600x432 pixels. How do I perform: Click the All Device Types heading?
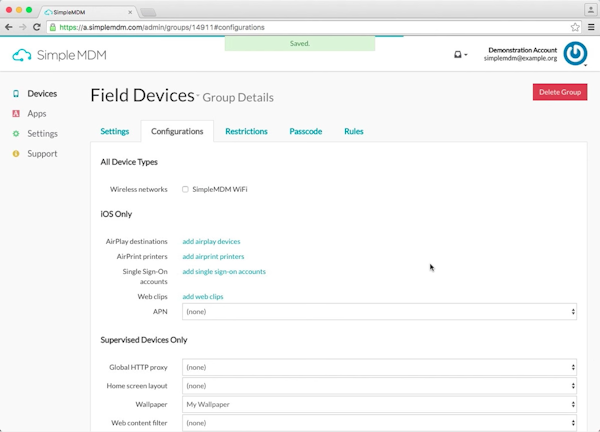(x=129, y=162)
